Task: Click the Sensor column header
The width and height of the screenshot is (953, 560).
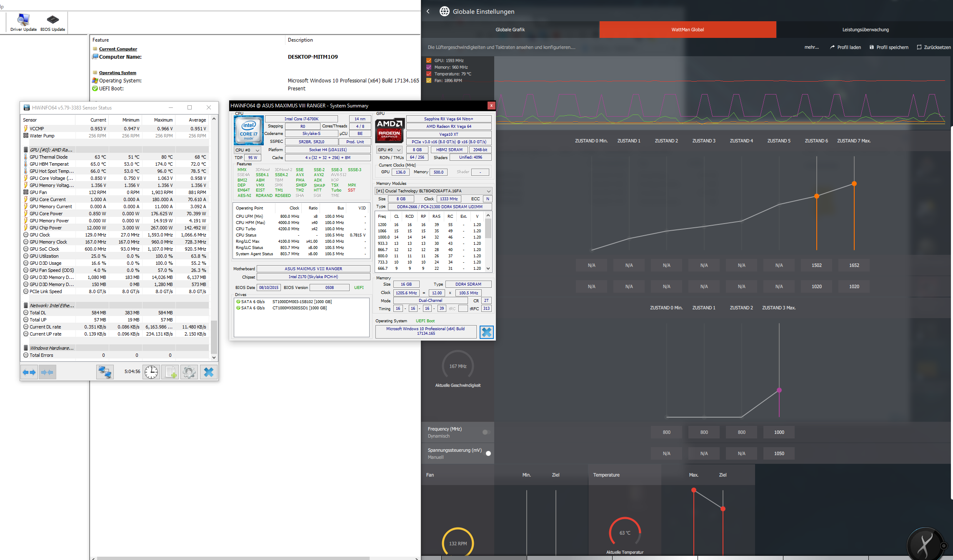Action: point(48,120)
